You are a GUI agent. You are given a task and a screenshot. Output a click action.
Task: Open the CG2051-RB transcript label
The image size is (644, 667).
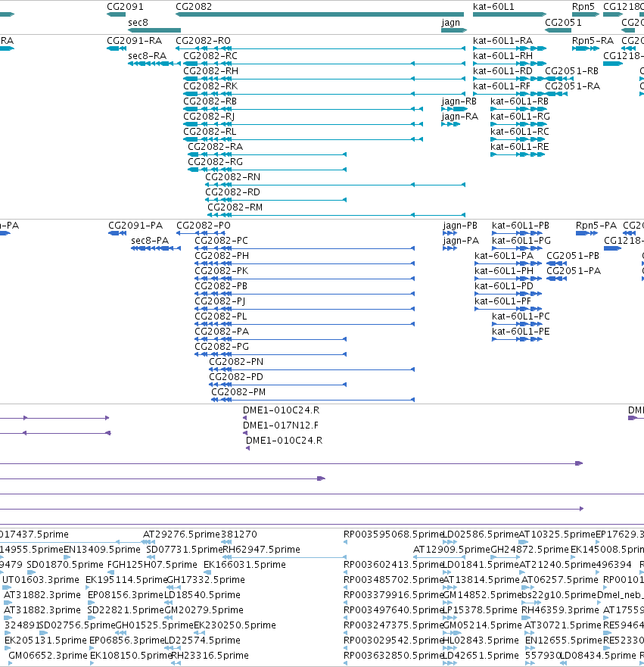[572, 70]
